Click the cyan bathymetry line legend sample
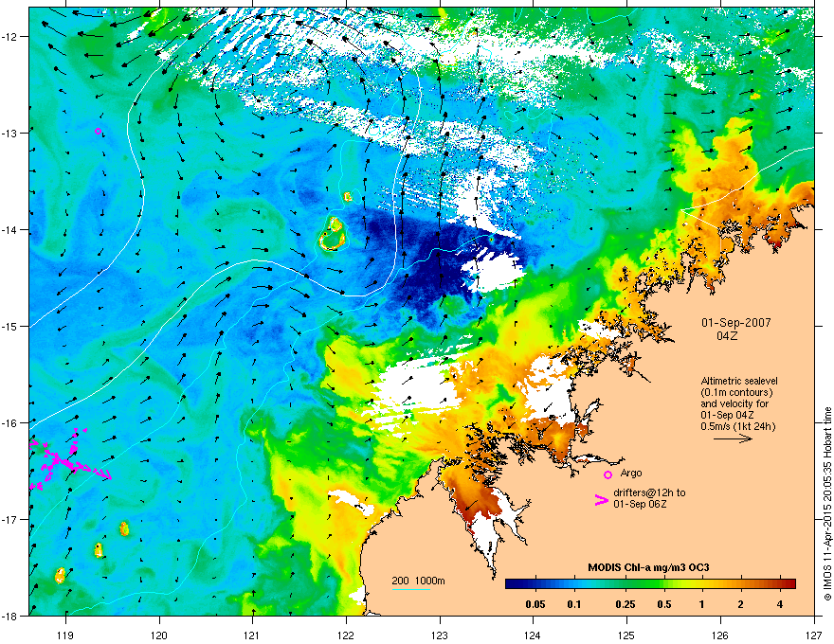This screenshot has height=644, width=834. [x=411, y=589]
